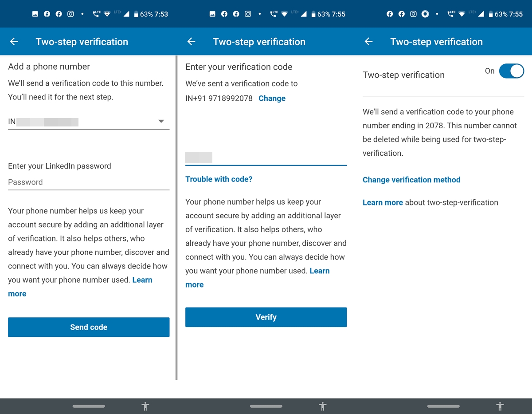Select the 'Add a phone number' heading
This screenshot has width=532, height=414.
pos(49,67)
